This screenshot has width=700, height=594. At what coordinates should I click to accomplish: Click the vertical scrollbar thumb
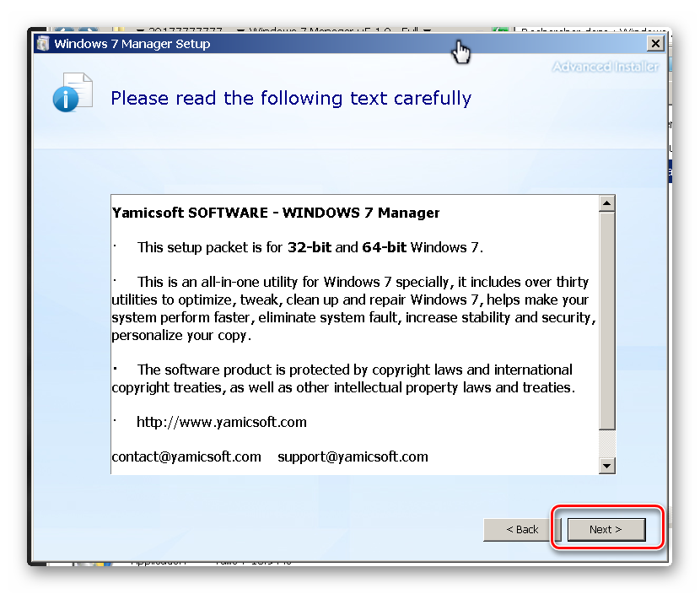606,321
